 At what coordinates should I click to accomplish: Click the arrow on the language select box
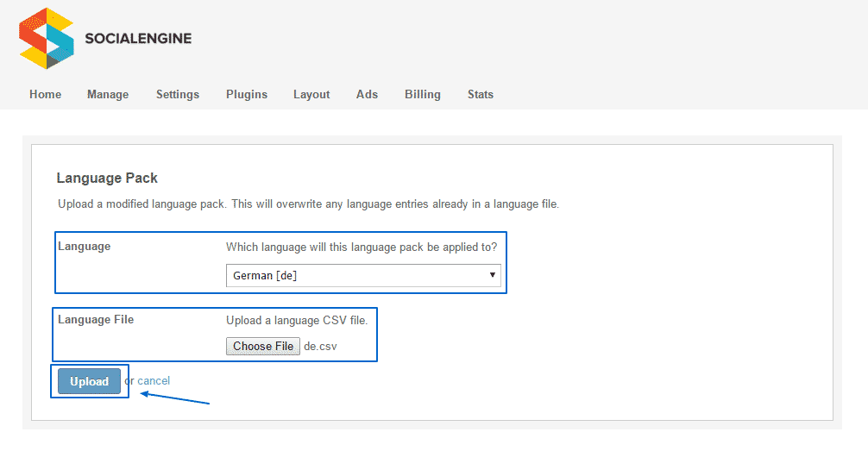click(x=493, y=276)
